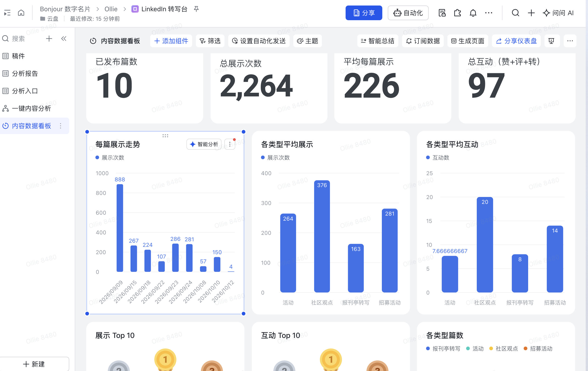Open the top bar more options ellipsis
The image size is (588, 371).
(488, 13)
